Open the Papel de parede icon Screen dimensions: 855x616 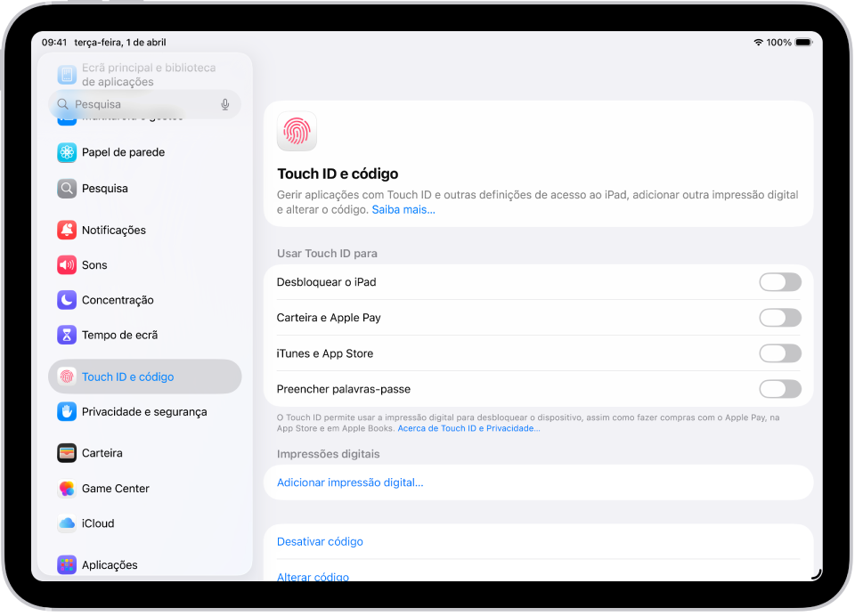(66, 152)
